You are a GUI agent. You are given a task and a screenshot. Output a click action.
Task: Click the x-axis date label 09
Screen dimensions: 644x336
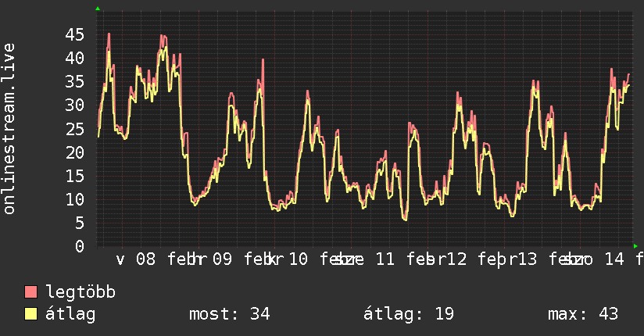222,259
